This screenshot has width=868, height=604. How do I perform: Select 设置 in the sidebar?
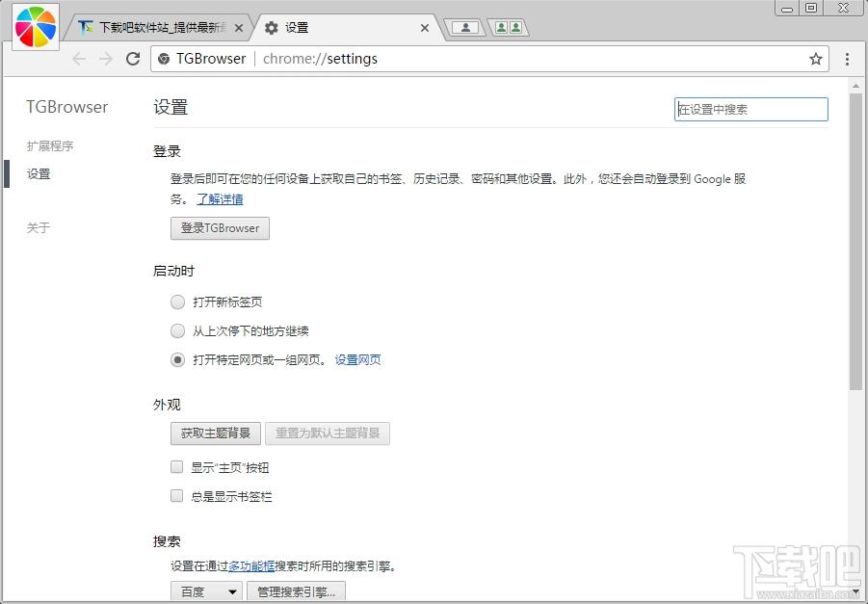(39, 173)
